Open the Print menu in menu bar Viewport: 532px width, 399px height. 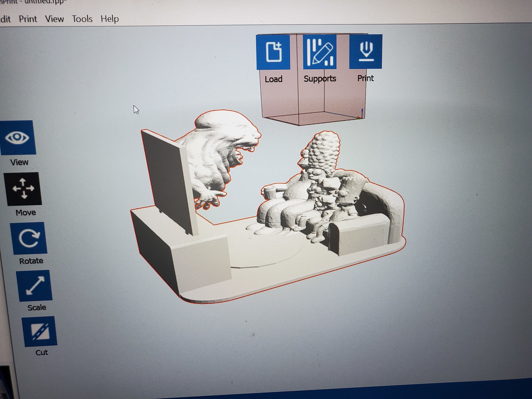[28, 19]
